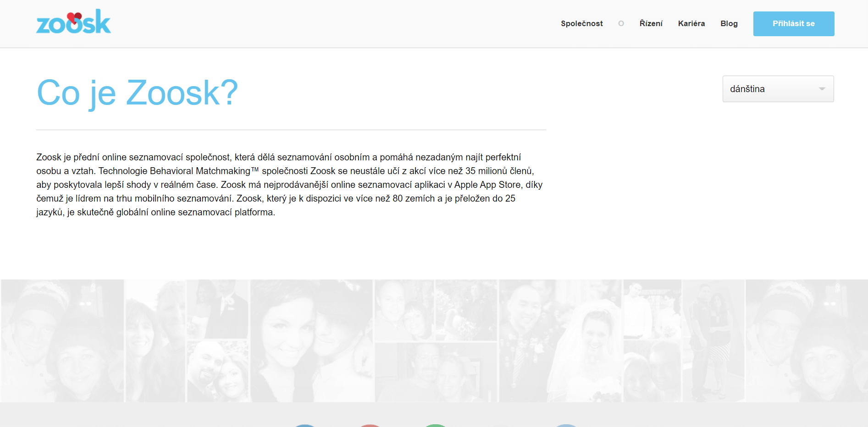Open the Řízení menu
The width and height of the screenshot is (868, 427).
pos(651,23)
